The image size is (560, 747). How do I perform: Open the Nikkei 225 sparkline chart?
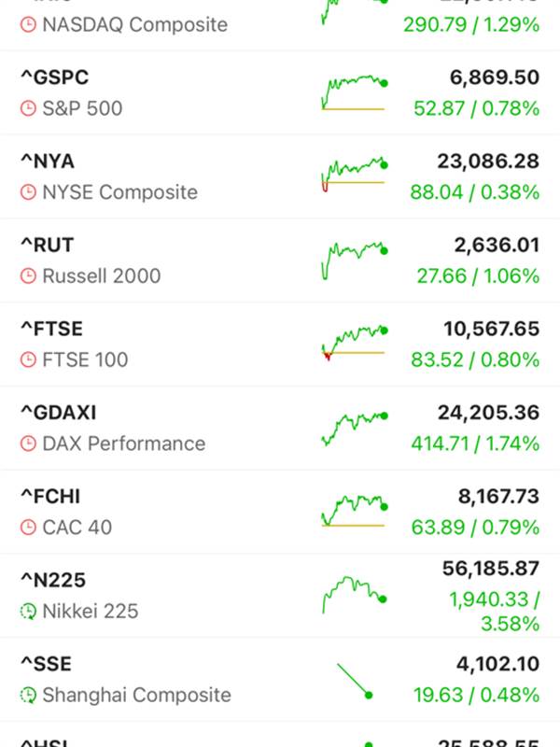[354, 595]
